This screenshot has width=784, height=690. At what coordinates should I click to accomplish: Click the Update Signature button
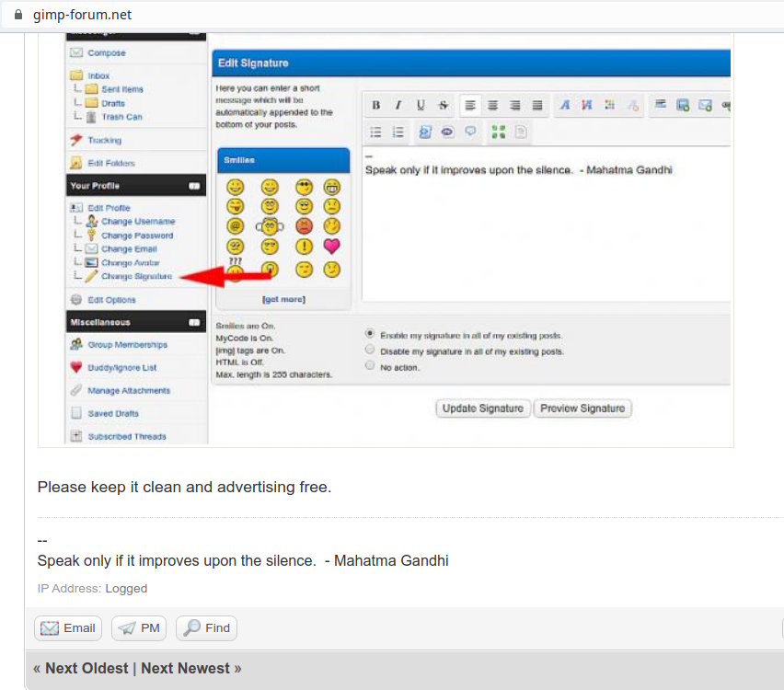pyautogui.click(x=482, y=408)
